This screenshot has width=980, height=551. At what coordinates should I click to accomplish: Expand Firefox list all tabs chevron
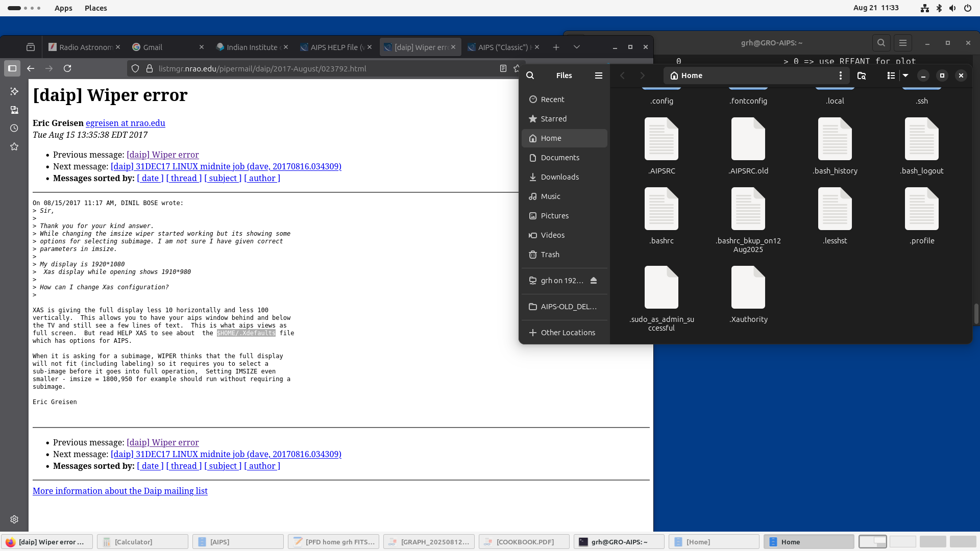pyautogui.click(x=576, y=47)
